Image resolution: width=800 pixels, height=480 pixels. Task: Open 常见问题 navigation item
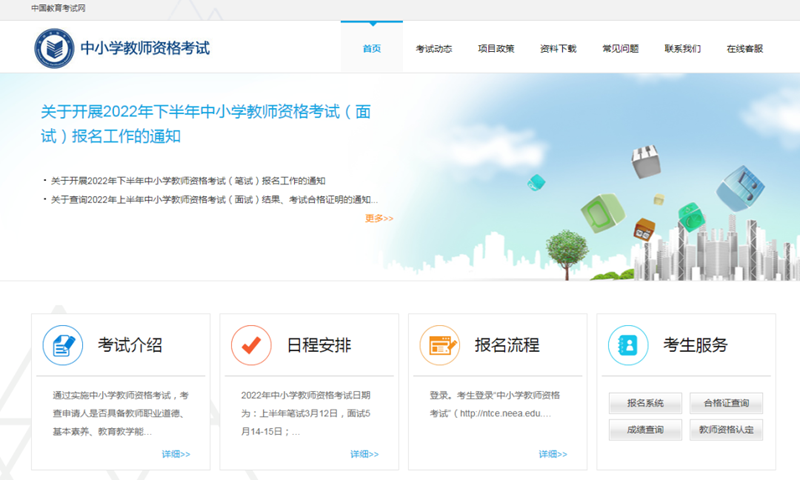click(620, 48)
